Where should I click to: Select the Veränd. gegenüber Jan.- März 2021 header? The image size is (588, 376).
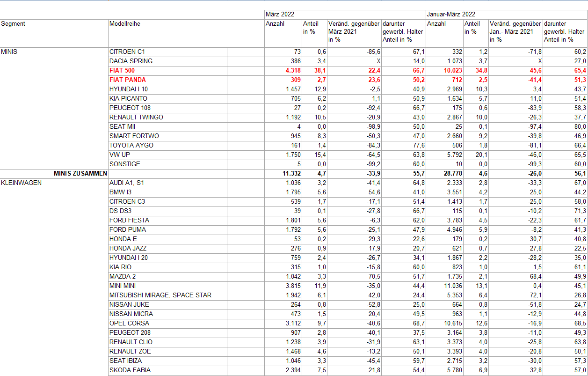point(515,31)
